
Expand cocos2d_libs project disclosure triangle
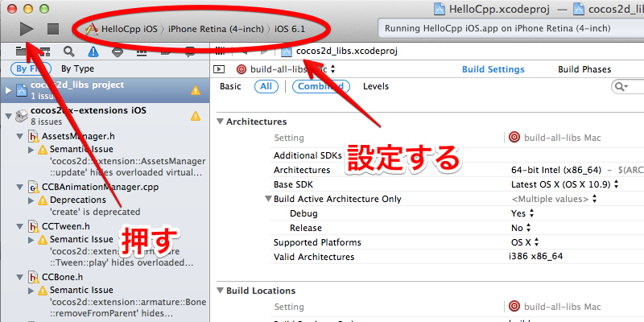click(8, 90)
